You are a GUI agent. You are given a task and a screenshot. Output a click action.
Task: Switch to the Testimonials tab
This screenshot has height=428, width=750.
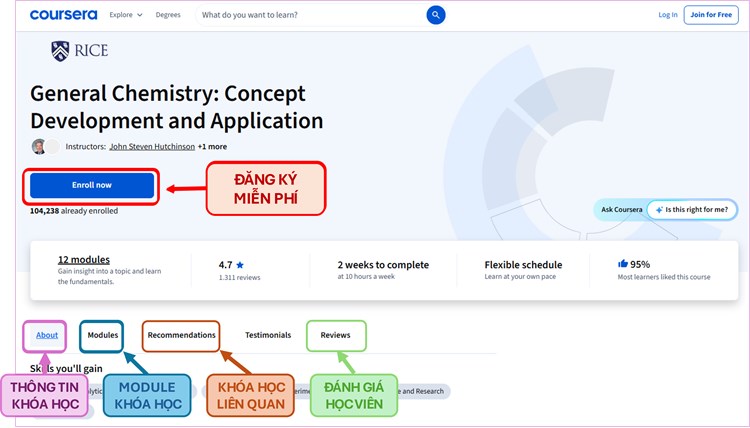(x=268, y=335)
